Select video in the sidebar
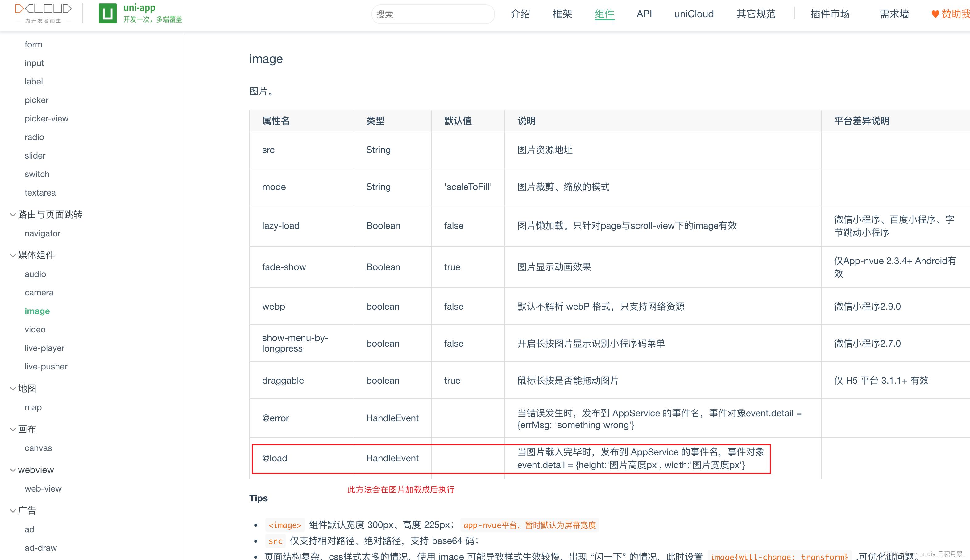 pos(35,329)
